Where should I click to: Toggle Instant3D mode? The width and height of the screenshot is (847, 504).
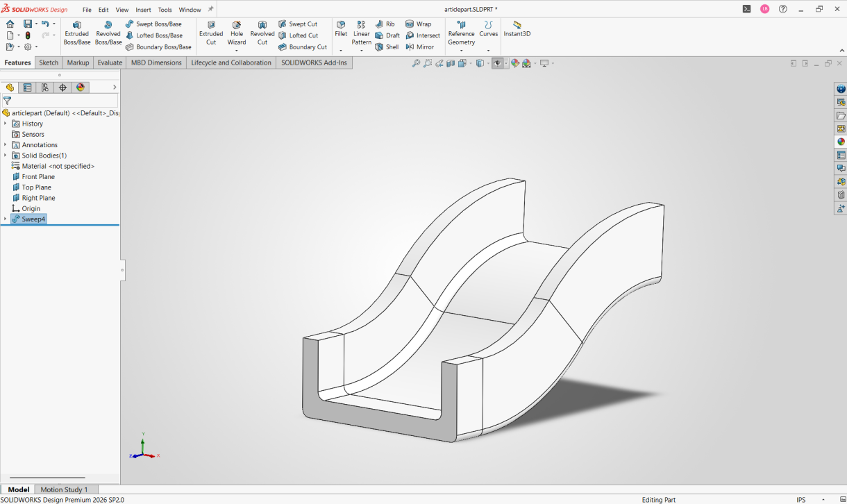(x=517, y=28)
